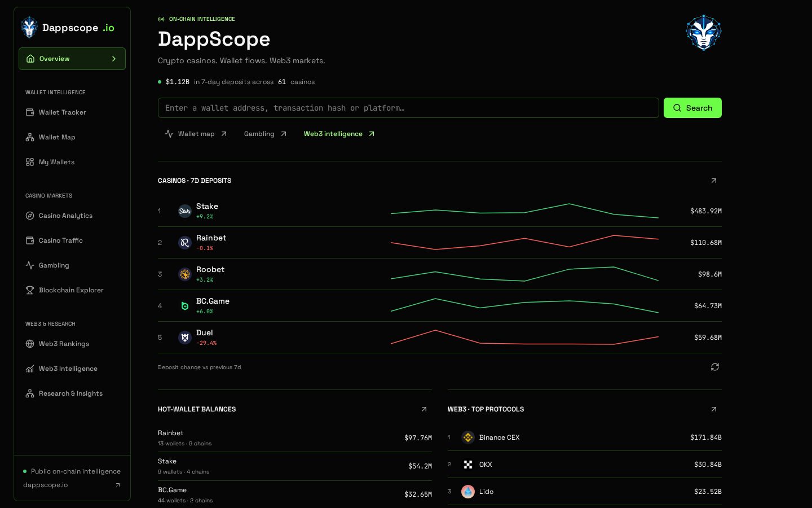This screenshot has width=812, height=508.
Task: Click the Casino Traffic wallet icon
Action: [30, 240]
